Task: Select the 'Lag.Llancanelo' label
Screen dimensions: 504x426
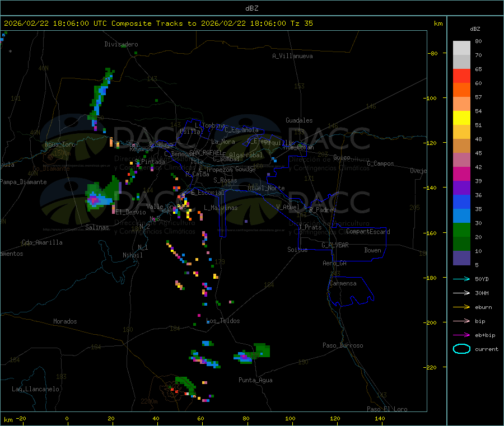Action: tap(35, 389)
